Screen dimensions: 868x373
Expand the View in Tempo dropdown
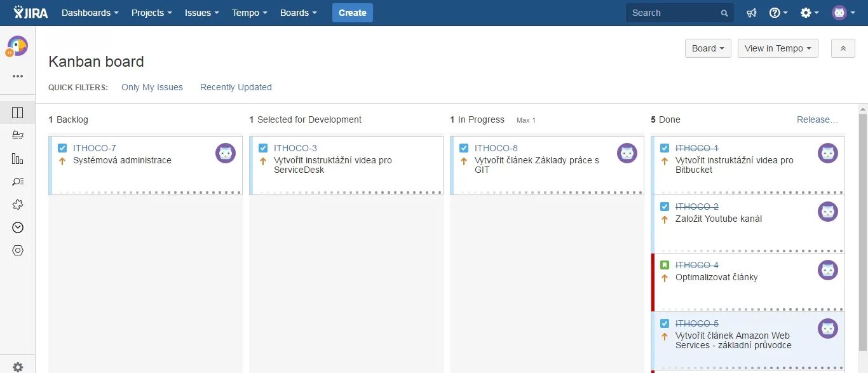pyautogui.click(x=778, y=48)
